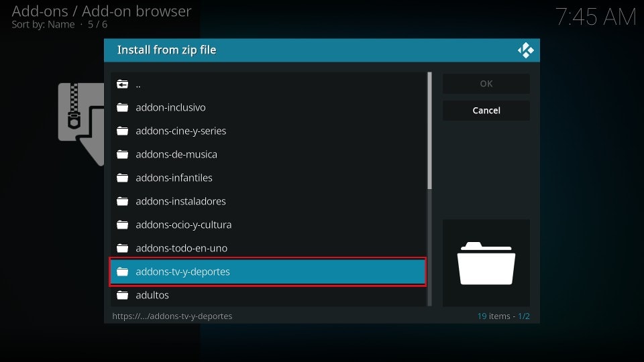The image size is (644, 362).
Task: Click the Kodi logo in dialog header
Action: tap(526, 50)
